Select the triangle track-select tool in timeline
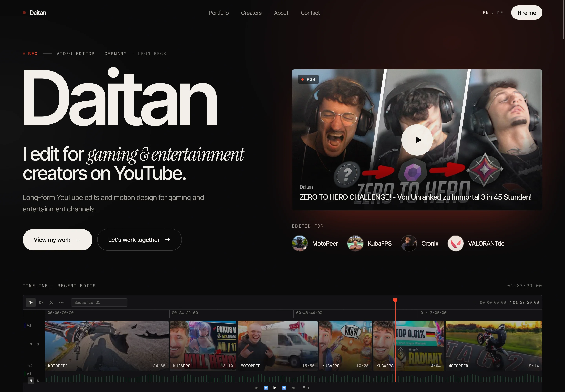The height and width of the screenshot is (392, 565). (41, 302)
